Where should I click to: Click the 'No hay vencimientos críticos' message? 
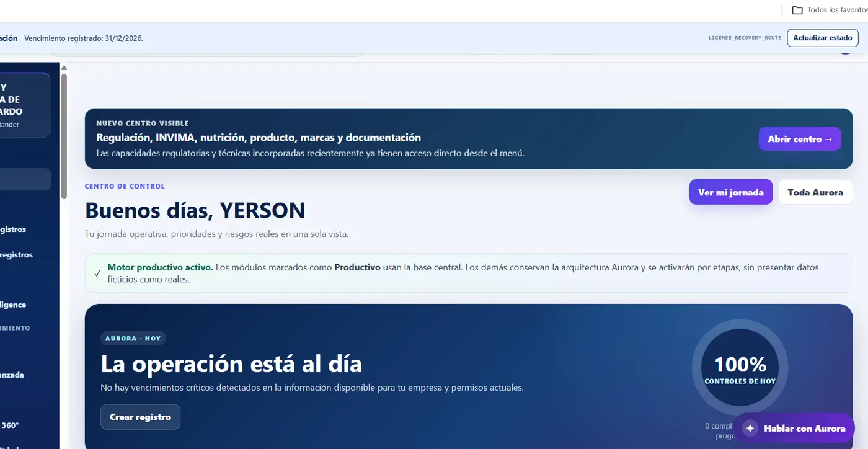point(312,388)
